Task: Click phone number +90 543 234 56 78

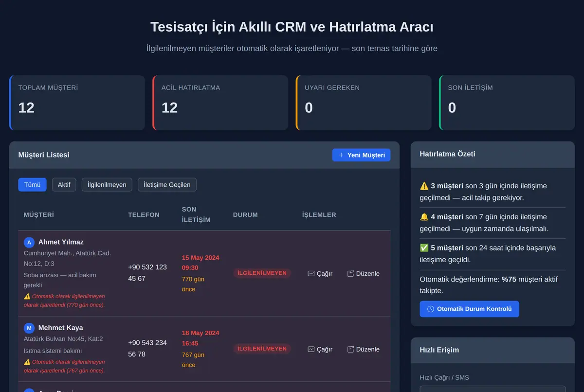Action: click(x=147, y=349)
